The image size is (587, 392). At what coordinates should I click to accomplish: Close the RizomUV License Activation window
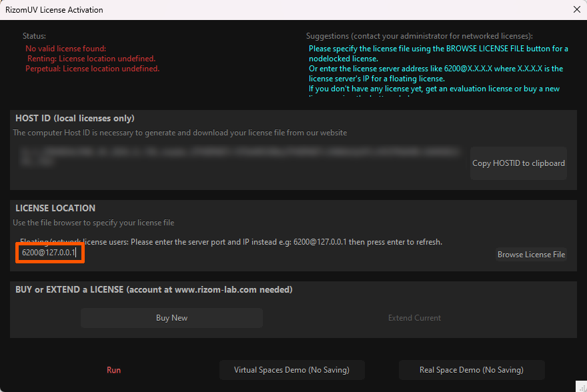(x=577, y=10)
